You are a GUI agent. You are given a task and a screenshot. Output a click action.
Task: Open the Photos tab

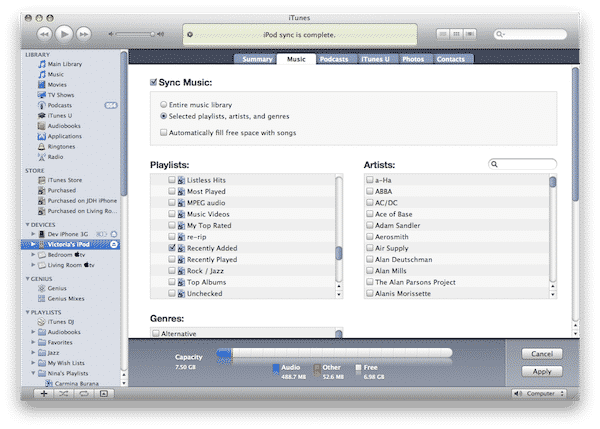412,59
